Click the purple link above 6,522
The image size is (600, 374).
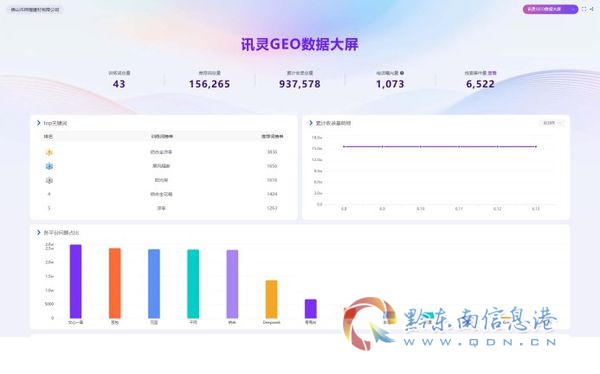(x=492, y=73)
